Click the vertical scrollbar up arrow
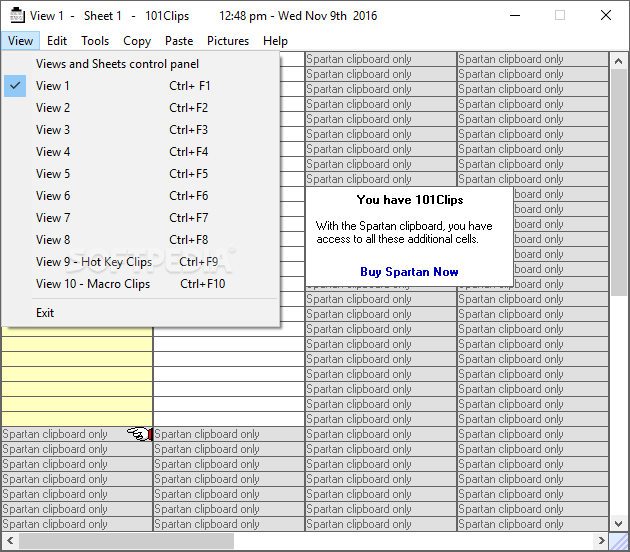Screen dimensions: 630x552 click(618, 61)
